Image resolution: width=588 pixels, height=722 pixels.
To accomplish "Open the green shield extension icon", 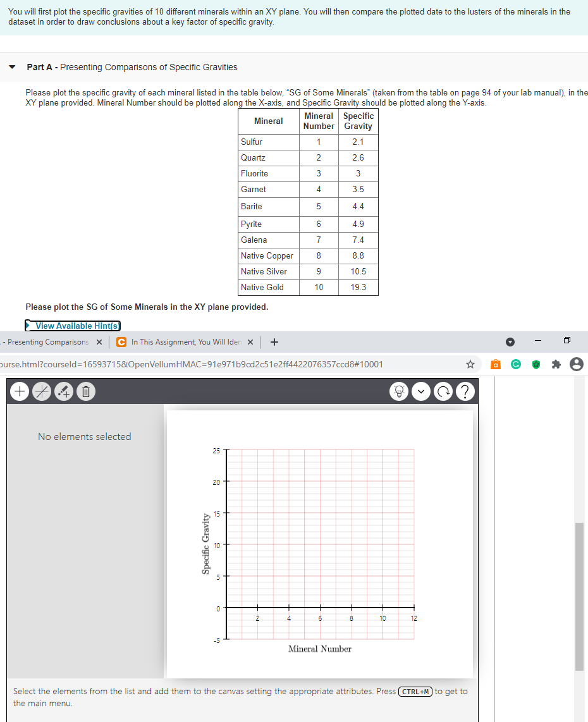I will [x=536, y=364].
